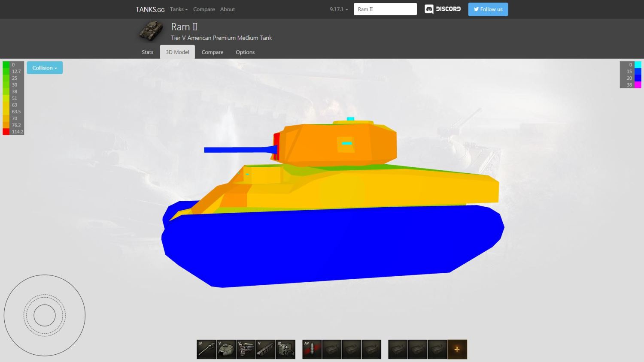The height and width of the screenshot is (362, 644).
Task: Open the Options tab
Action: pos(245,52)
